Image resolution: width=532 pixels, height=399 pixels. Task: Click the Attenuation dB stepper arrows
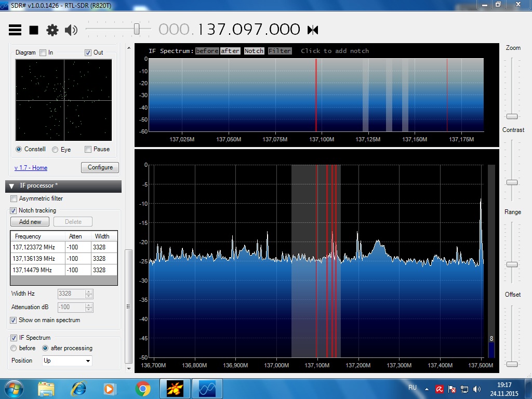[x=89, y=307]
